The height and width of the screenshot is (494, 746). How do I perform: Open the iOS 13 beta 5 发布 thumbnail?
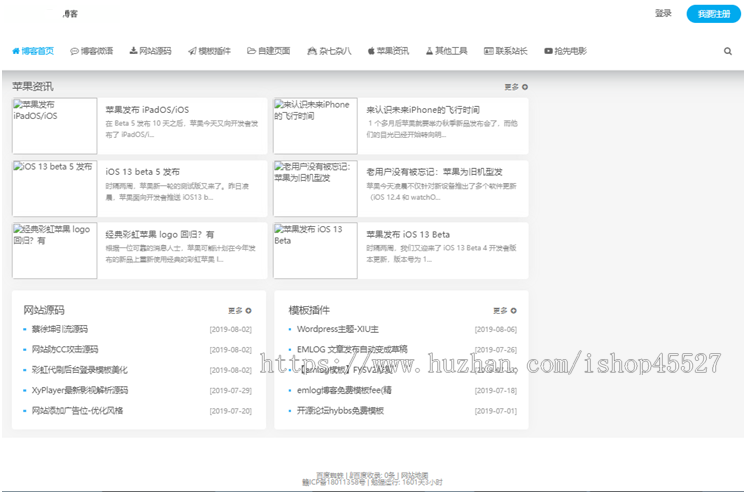(55, 188)
